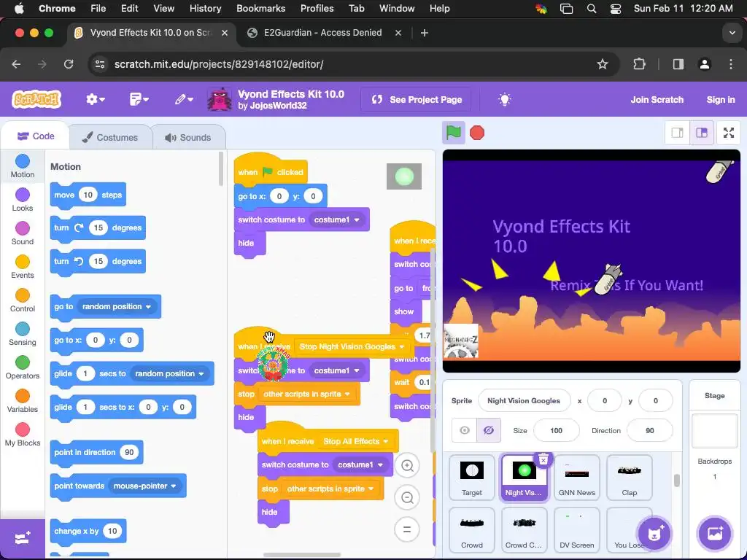Select Sensing block category

(x=23, y=334)
